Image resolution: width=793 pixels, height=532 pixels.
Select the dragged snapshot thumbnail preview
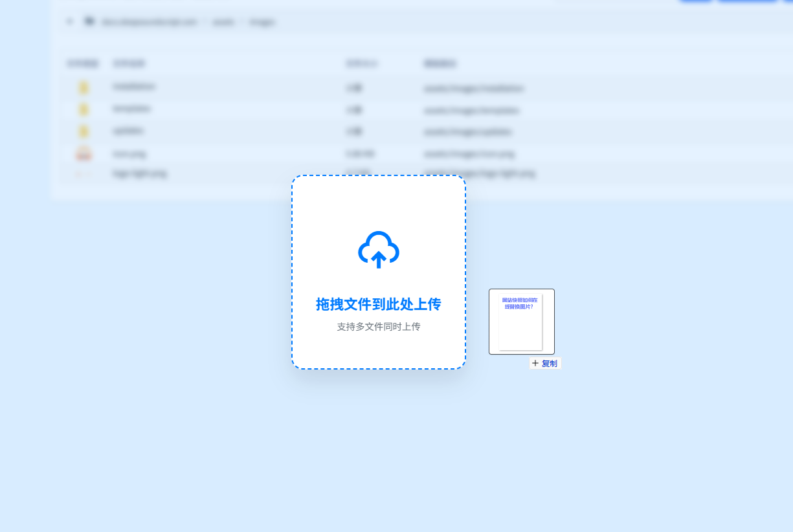pos(521,322)
